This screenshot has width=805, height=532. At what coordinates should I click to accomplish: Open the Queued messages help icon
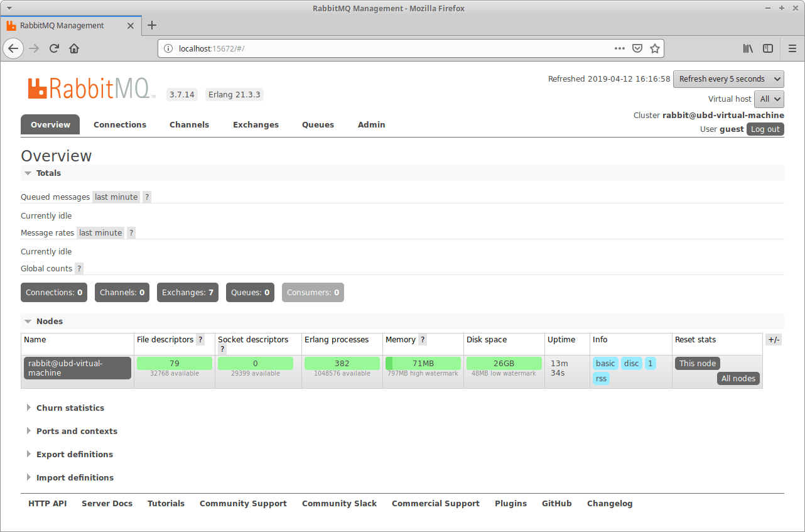pyautogui.click(x=147, y=197)
